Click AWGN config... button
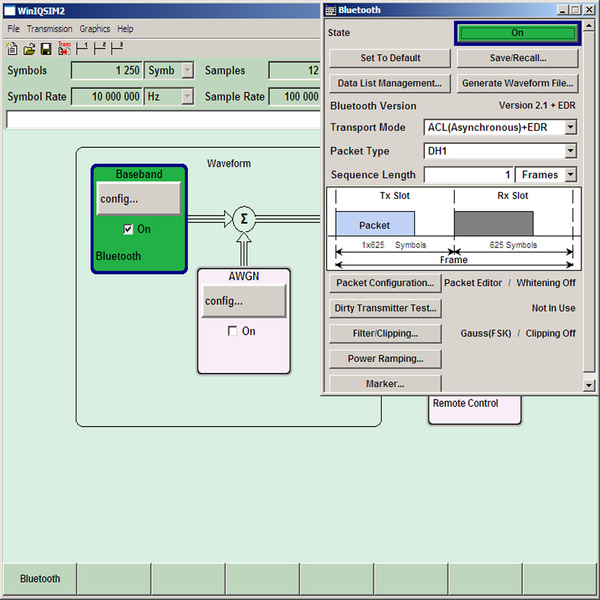600x600 pixels. coord(244,301)
